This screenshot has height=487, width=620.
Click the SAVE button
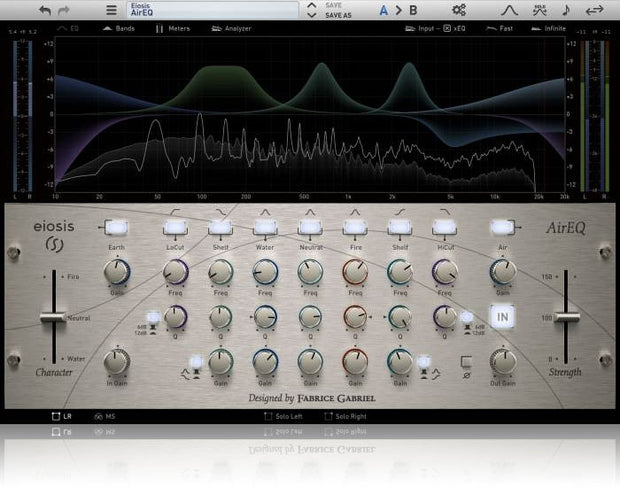click(333, 5)
